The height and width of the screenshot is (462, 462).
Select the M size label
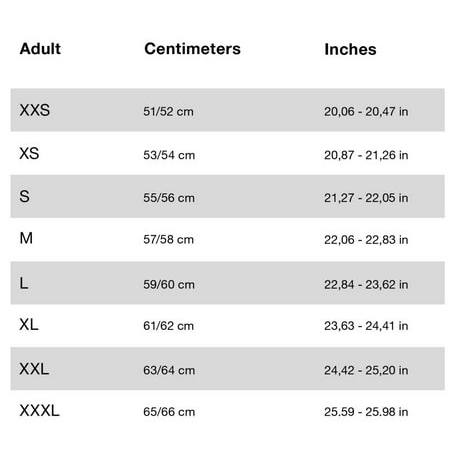coord(26,238)
